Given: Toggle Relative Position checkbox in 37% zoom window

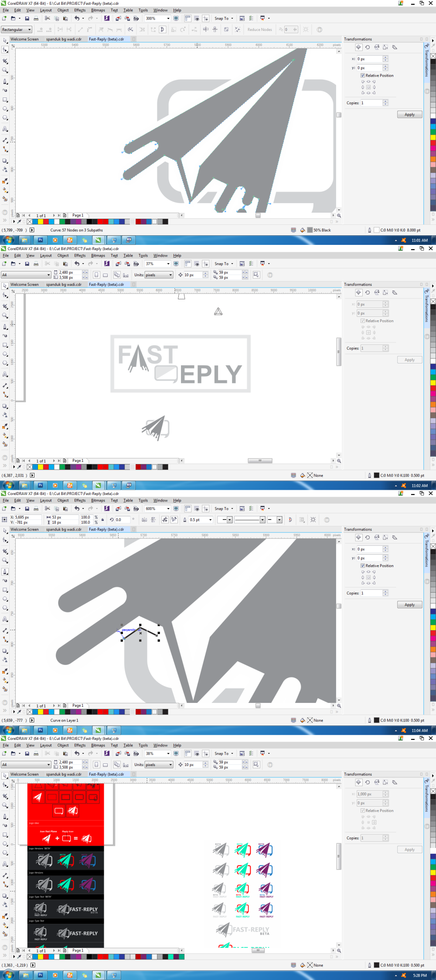Looking at the screenshot, I should click(363, 321).
